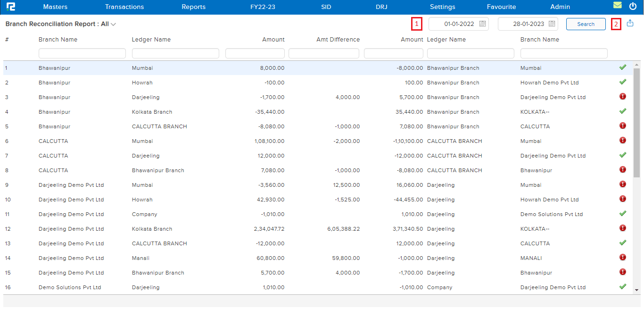Click the red alert icon on the Darjeeling row
Viewport: 644px width, 309px height.
click(623, 96)
